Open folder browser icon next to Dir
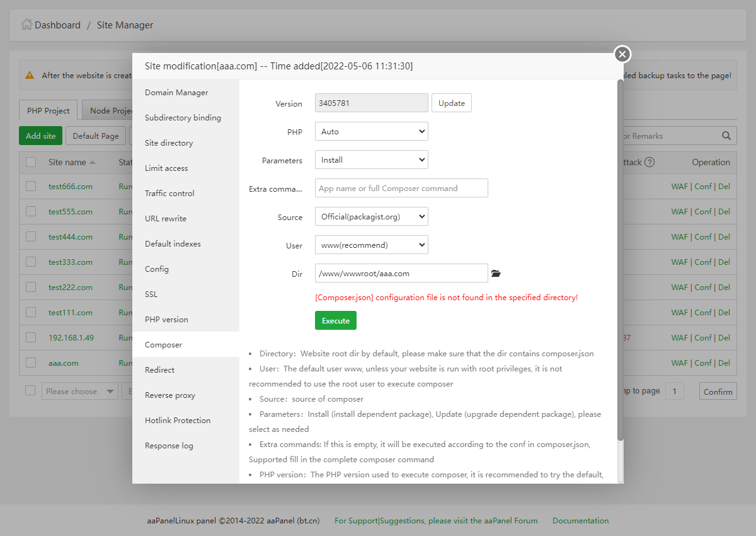The height and width of the screenshot is (536, 756). pyautogui.click(x=496, y=274)
